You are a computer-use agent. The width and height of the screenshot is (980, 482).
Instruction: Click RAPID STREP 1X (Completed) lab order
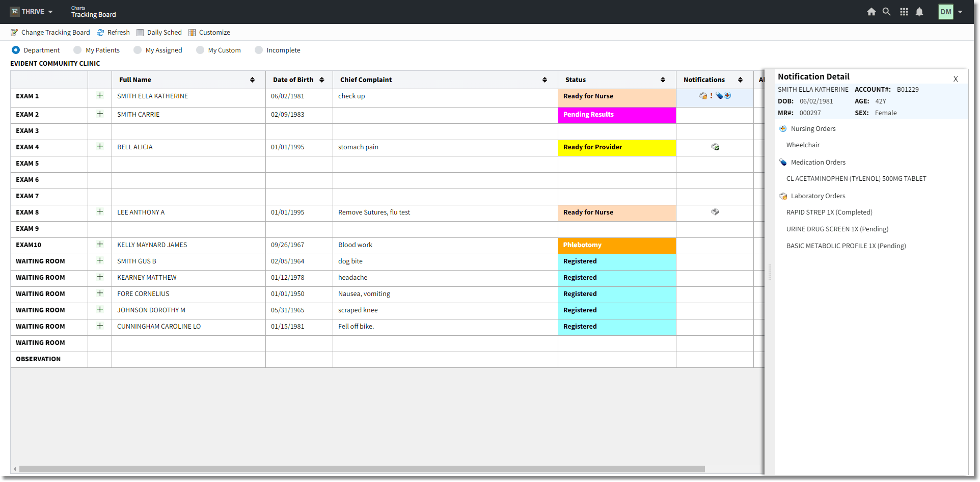coord(829,212)
